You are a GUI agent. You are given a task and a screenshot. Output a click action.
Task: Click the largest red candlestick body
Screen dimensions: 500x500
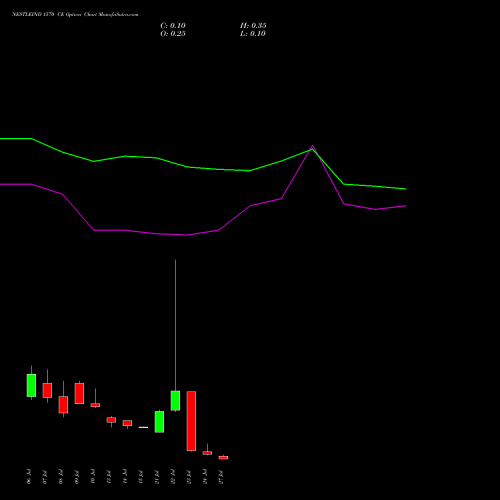(191, 421)
